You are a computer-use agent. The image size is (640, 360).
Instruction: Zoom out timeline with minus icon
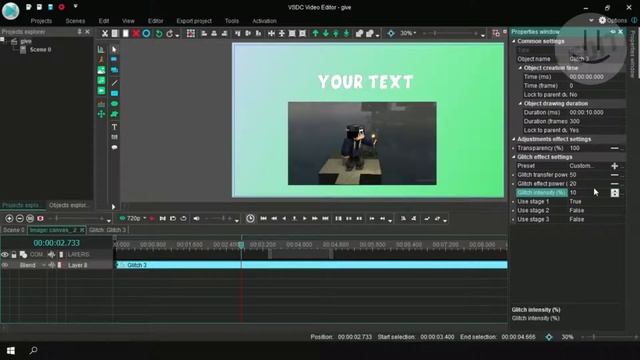click(20, 219)
